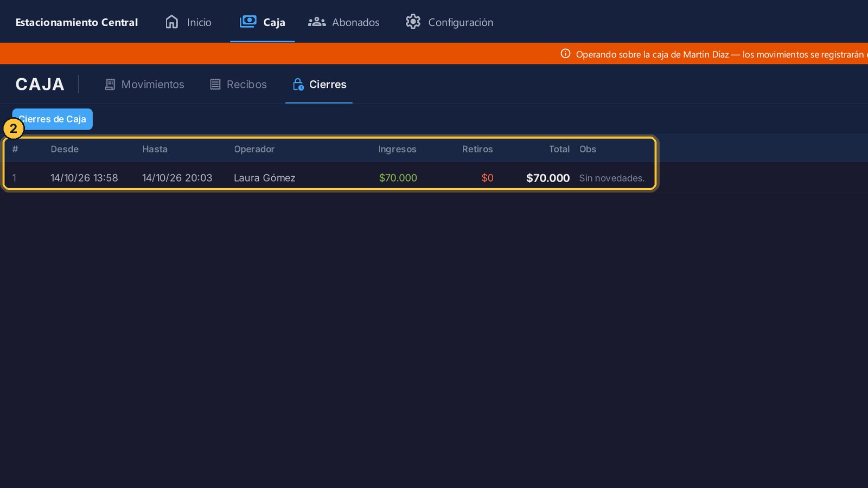Click the Hasta column header
868x488 pixels.
coord(155,149)
